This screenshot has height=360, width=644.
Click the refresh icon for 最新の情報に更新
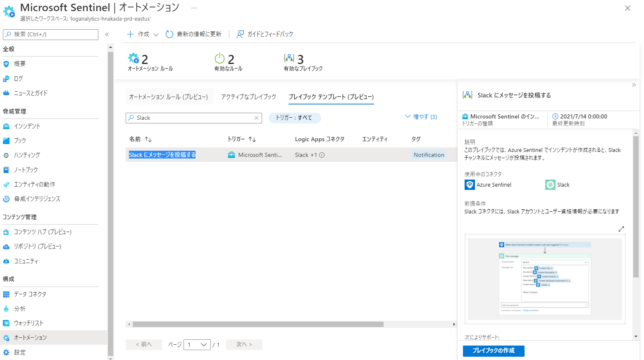(x=169, y=34)
